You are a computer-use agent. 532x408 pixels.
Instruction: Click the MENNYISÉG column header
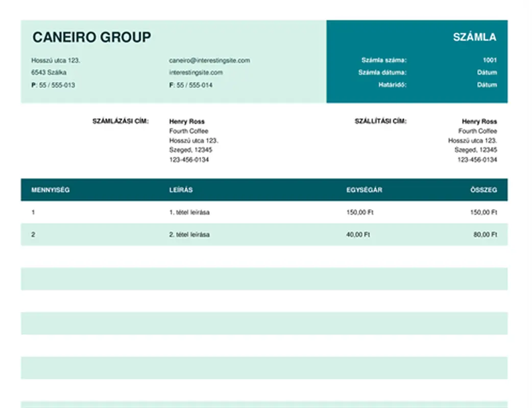coord(51,190)
